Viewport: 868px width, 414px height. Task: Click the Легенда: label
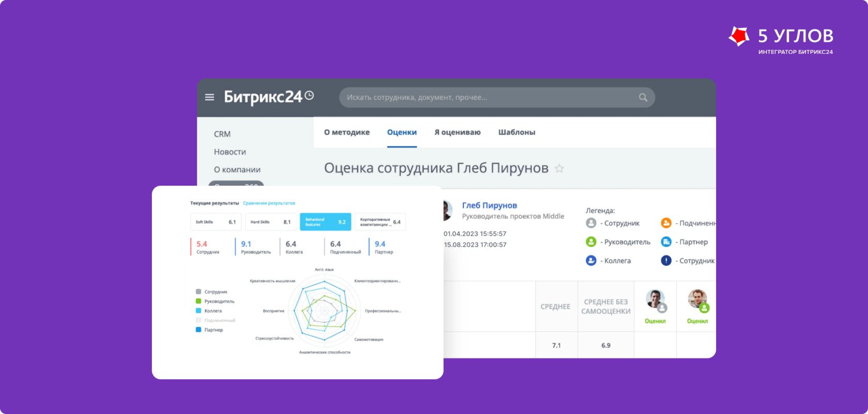pyautogui.click(x=600, y=210)
